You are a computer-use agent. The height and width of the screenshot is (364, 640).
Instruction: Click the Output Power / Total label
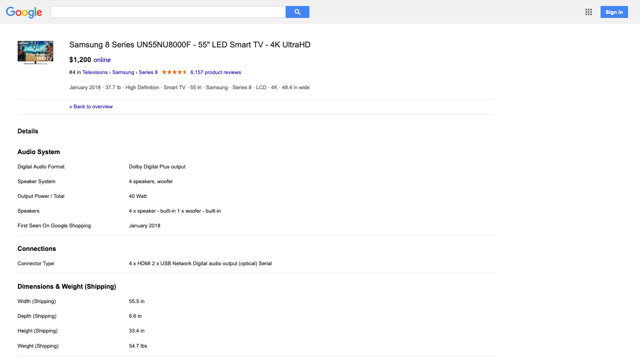point(41,196)
